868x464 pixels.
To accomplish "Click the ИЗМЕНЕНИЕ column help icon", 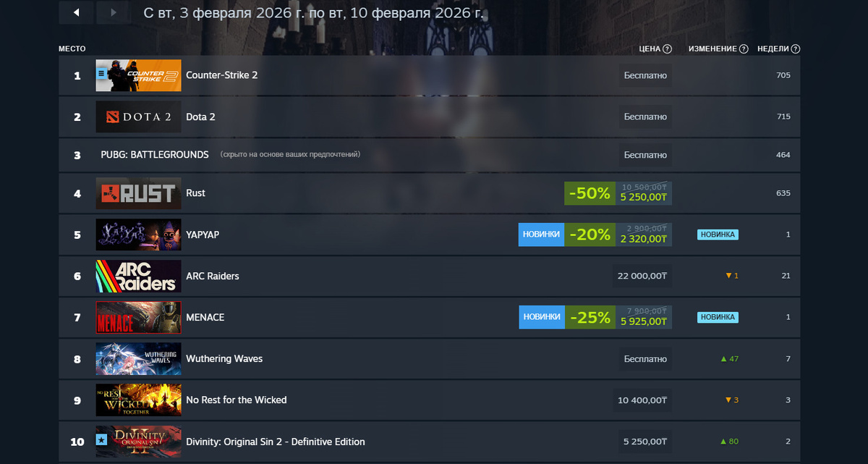I will click(744, 48).
